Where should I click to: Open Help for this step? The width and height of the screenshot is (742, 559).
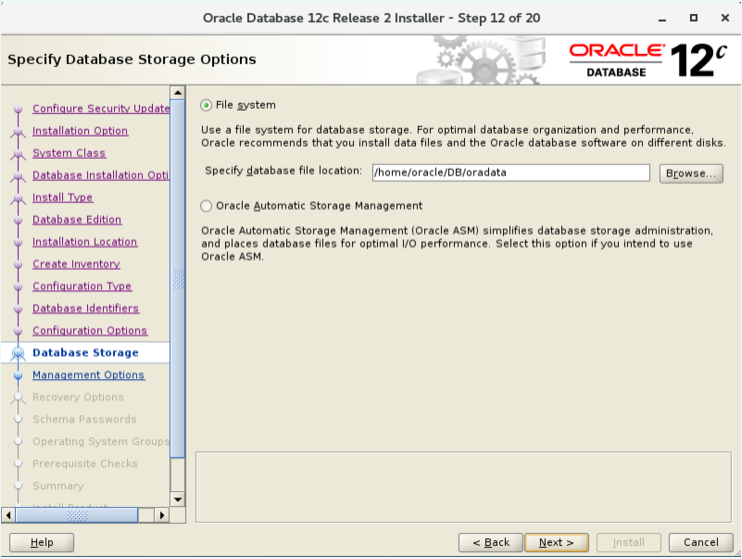42,542
